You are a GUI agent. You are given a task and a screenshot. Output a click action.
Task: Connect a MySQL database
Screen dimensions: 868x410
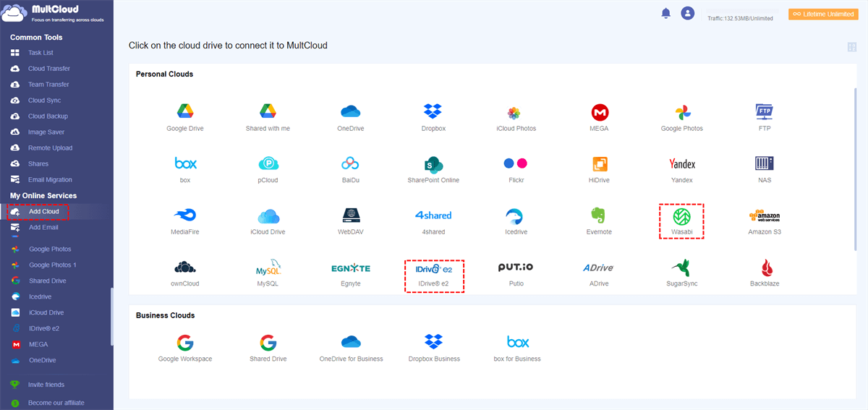268,274
